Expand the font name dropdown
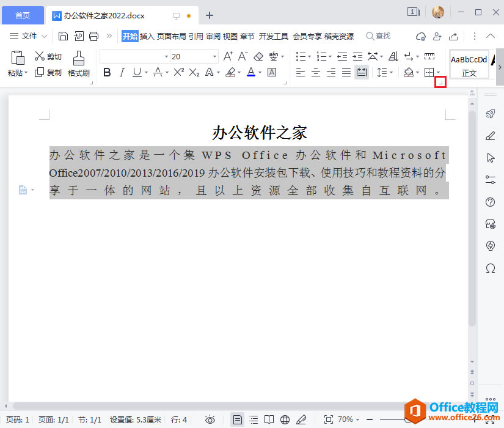The height and width of the screenshot is (428, 504). pos(166,57)
